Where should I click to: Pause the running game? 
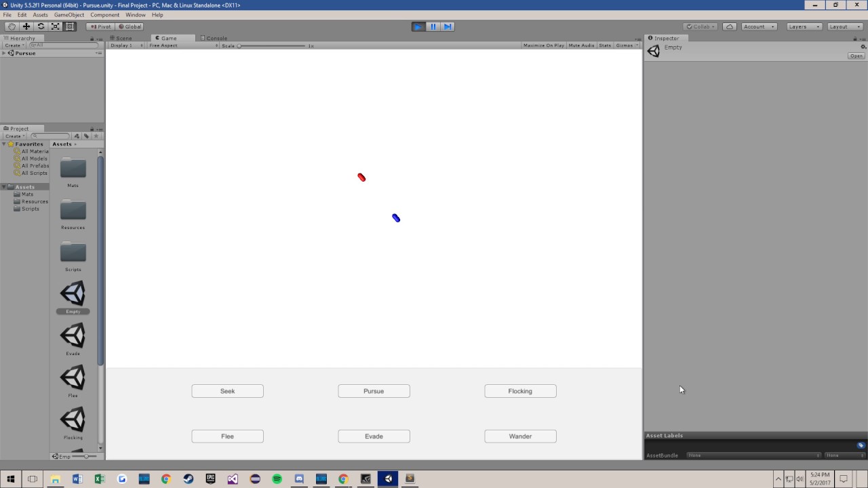tap(433, 26)
